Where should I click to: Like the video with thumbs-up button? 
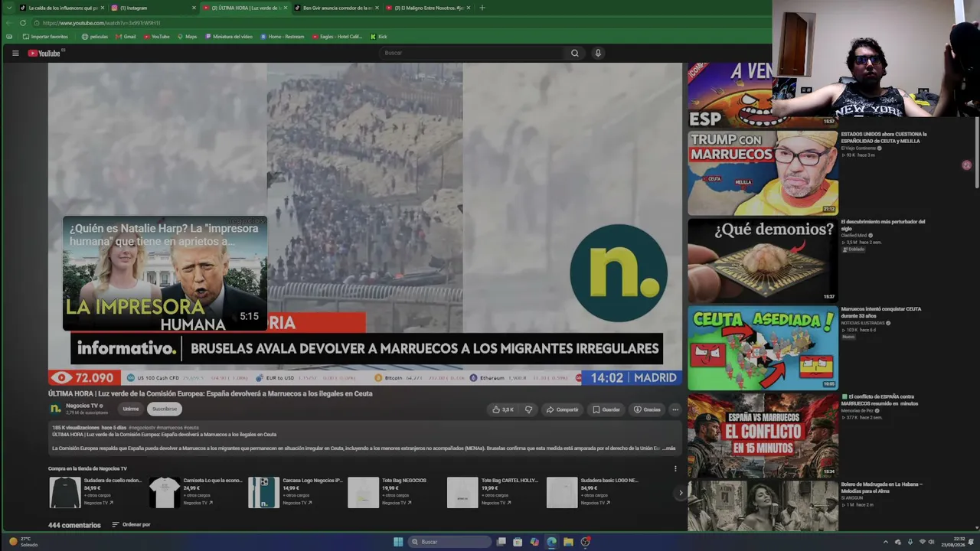click(503, 409)
